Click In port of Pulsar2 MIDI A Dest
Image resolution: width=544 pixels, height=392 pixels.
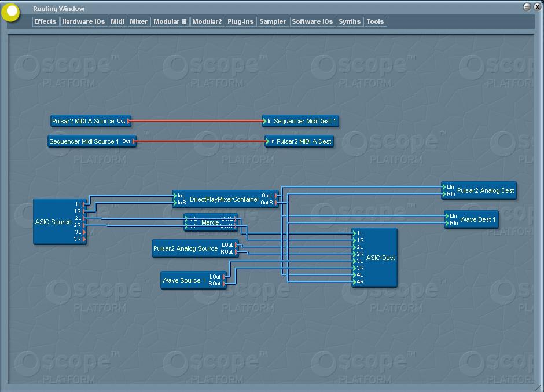click(267, 141)
